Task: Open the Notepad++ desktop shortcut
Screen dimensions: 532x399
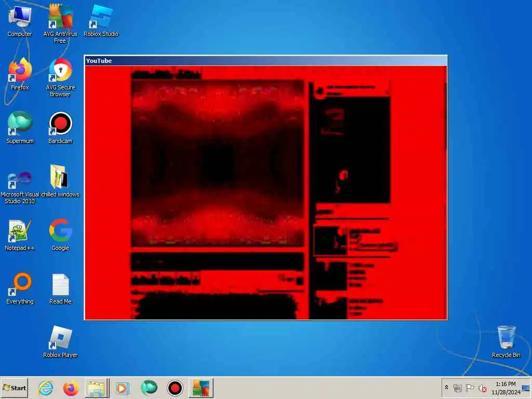Action: pyautogui.click(x=20, y=235)
